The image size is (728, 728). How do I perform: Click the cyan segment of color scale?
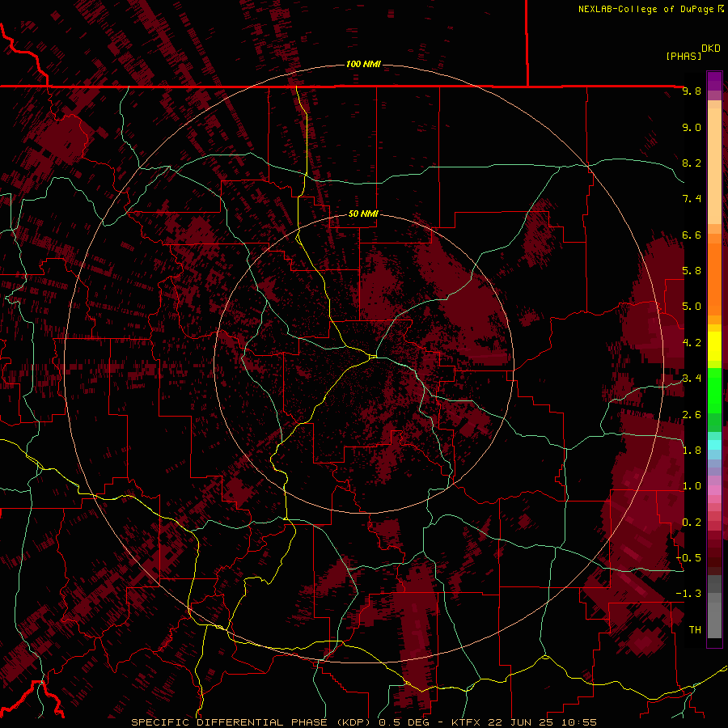coord(714,444)
